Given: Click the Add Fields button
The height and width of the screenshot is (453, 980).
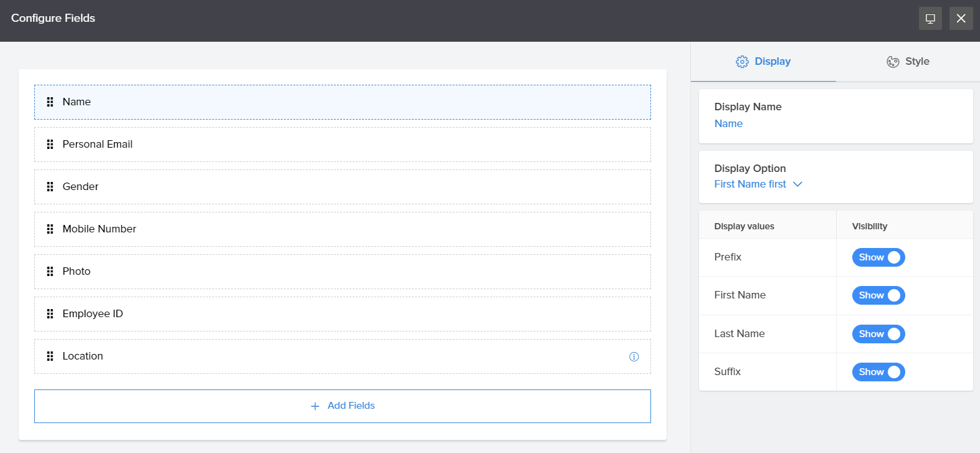Looking at the screenshot, I should coord(343,406).
